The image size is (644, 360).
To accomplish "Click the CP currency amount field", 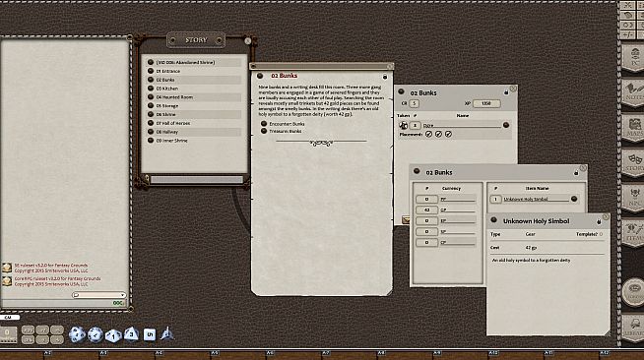I will click(x=426, y=243).
